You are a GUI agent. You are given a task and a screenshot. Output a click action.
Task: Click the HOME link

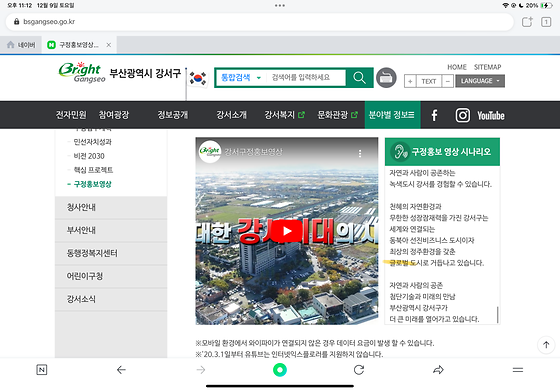tap(457, 67)
